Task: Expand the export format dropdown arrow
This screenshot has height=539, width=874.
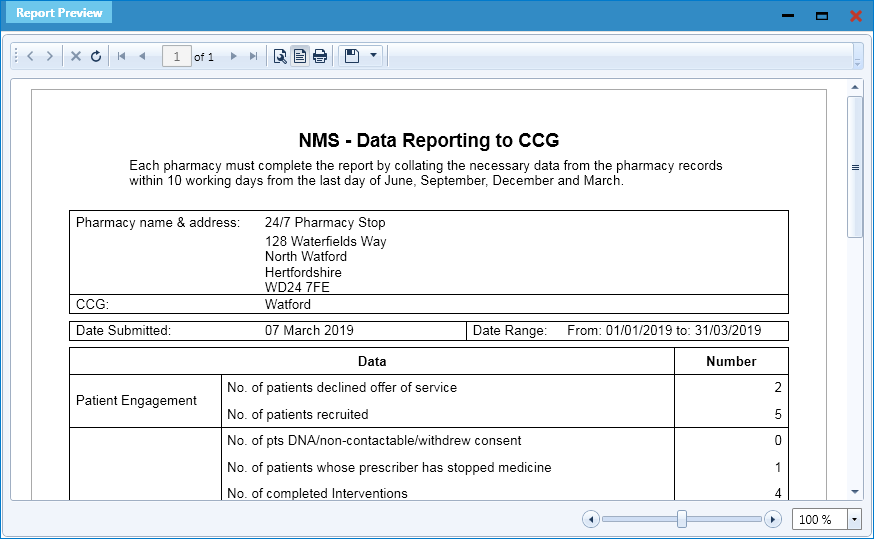Action: click(x=373, y=56)
